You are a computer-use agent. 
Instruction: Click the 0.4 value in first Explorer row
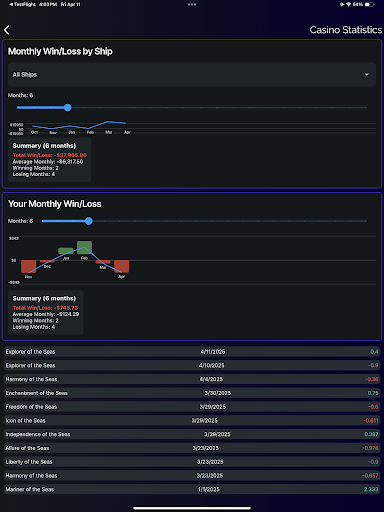374,352
